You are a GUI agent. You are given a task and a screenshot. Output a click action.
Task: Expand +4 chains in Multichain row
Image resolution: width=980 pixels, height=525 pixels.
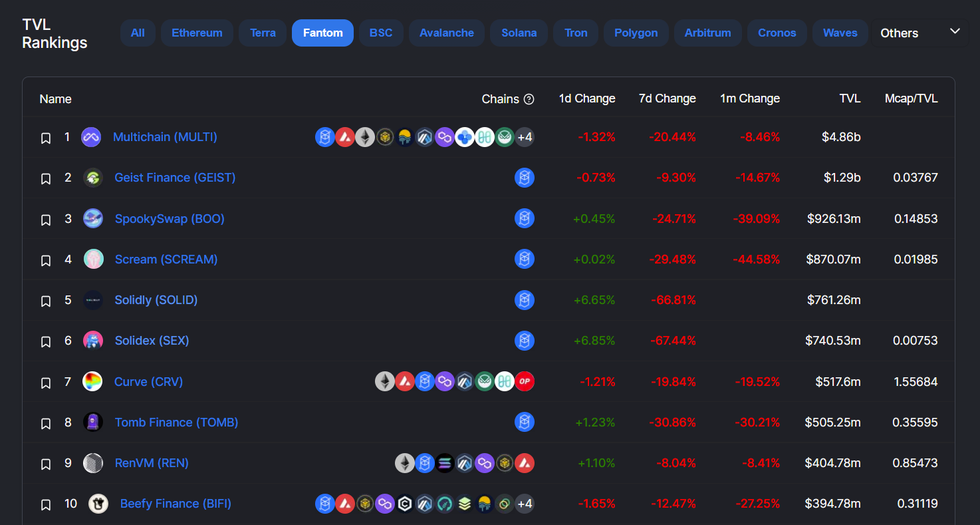coord(525,137)
